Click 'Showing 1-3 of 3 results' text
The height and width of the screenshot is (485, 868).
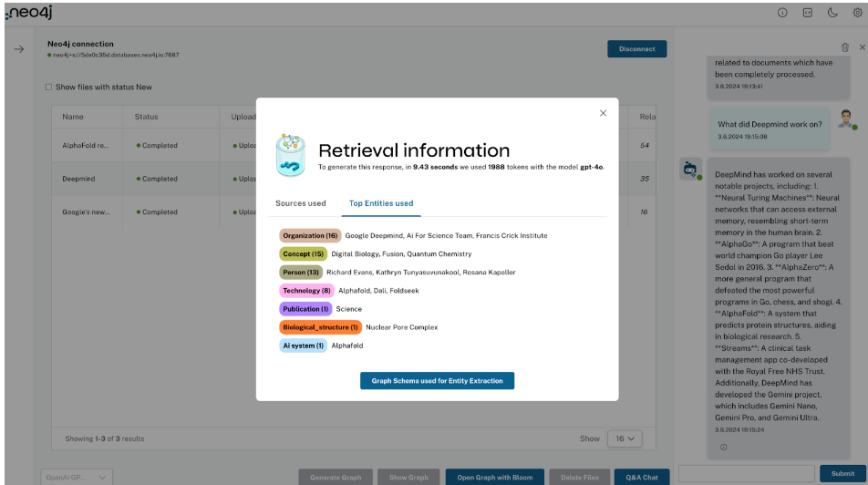105,439
